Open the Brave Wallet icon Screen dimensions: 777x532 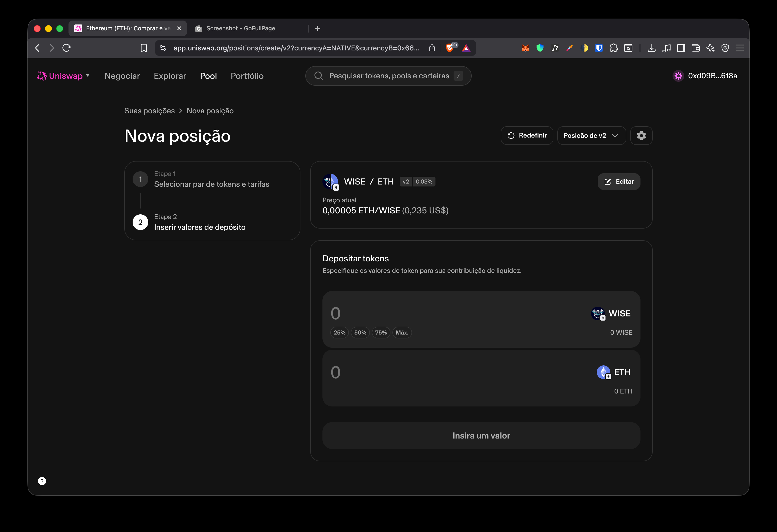[696, 48]
